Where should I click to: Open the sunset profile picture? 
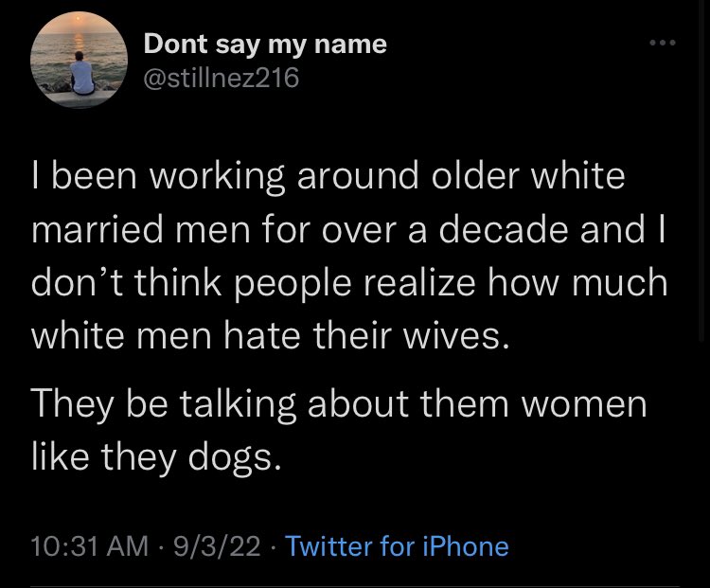(79, 60)
